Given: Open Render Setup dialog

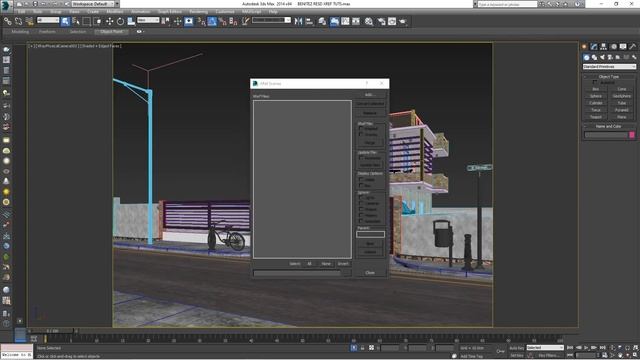Looking at the screenshot, I should 381,21.
